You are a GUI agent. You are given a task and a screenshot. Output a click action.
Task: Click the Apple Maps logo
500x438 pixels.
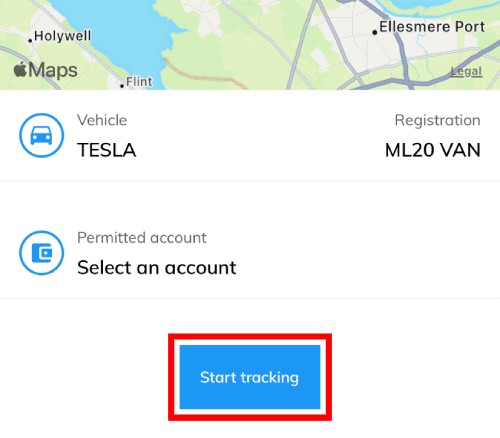click(45, 70)
